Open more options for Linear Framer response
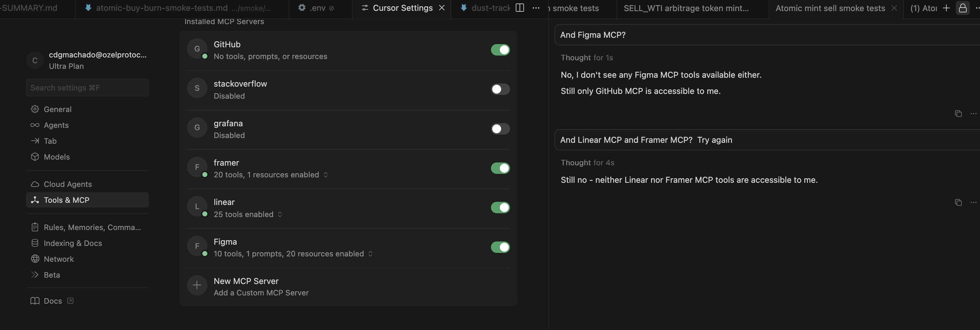 click(973, 203)
